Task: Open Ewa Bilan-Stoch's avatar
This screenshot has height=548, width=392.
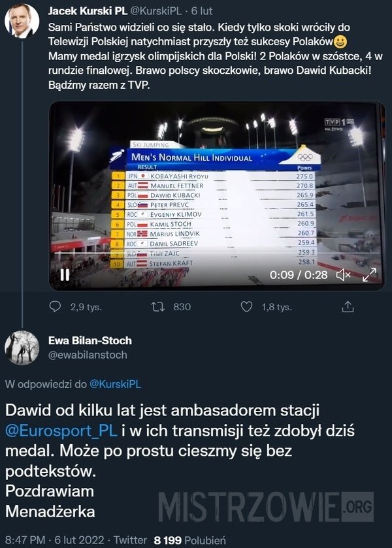Action: point(22,348)
